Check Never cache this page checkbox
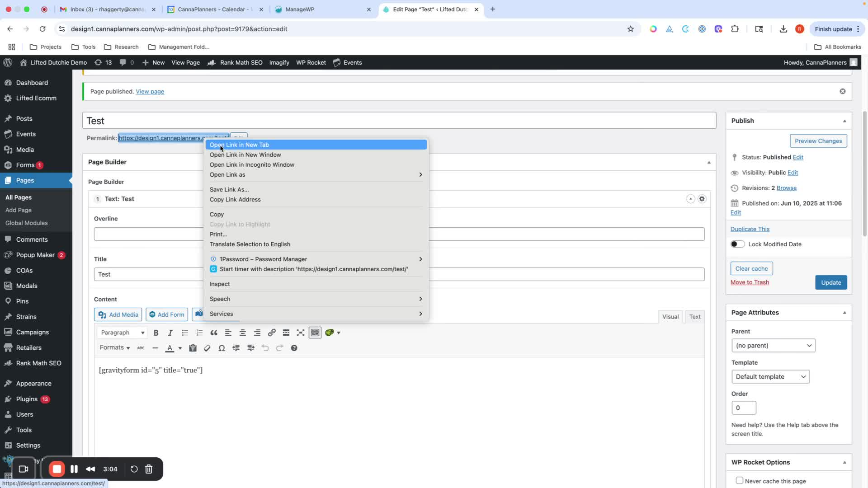This screenshot has width=868, height=488. 739,480
